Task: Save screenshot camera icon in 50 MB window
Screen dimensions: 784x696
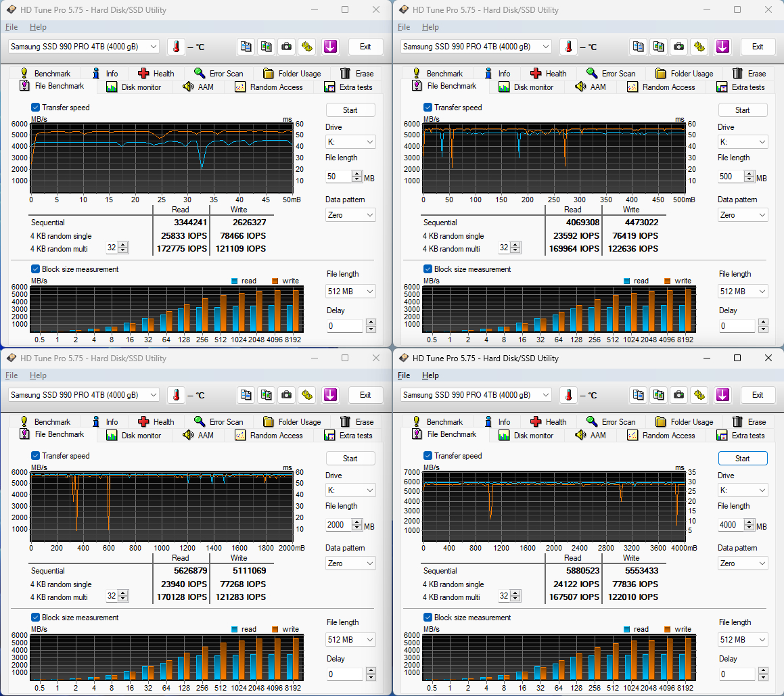Action: (x=287, y=47)
